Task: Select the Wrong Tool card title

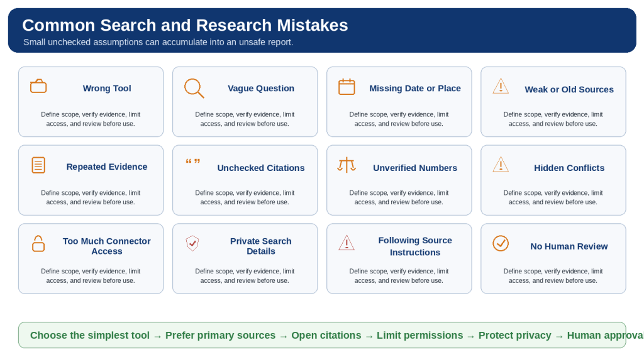Action: pos(107,88)
